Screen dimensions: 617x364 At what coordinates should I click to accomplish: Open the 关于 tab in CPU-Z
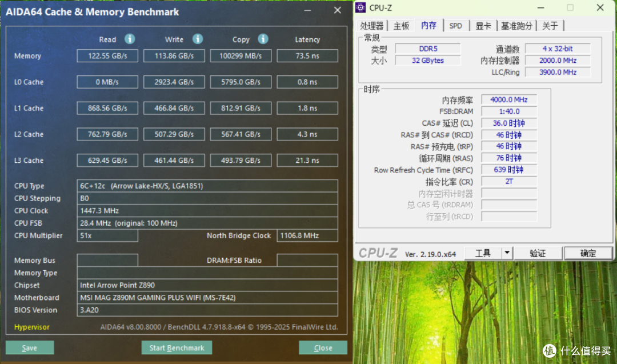[x=550, y=26]
